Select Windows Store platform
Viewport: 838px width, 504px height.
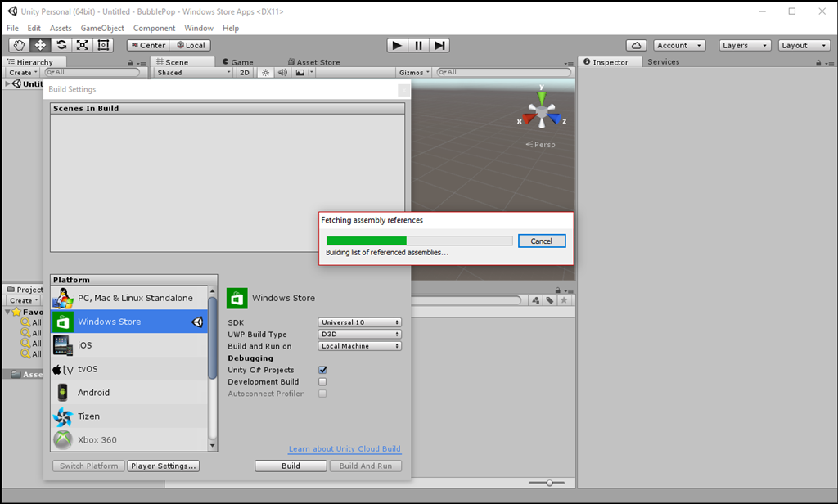[129, 322]
